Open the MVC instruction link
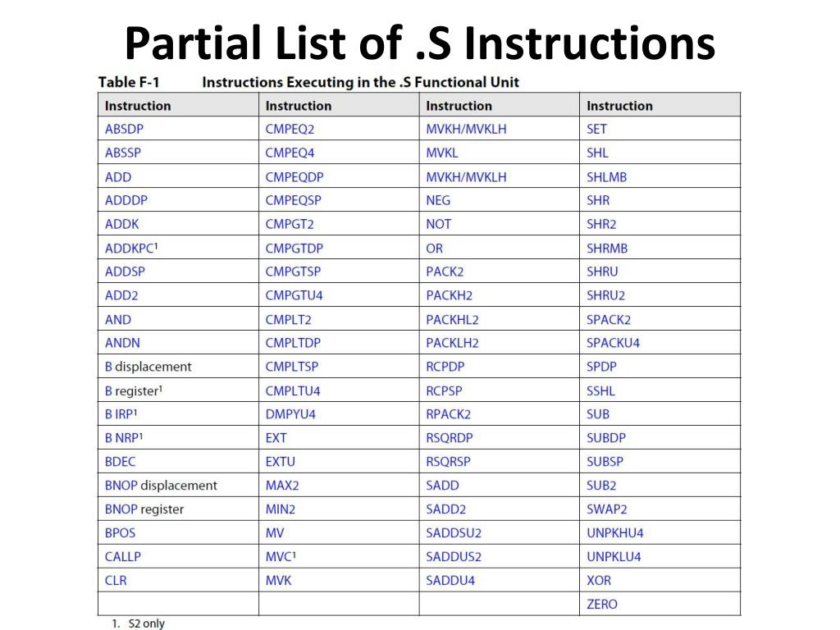840x630 pixels. [x=281, y=557]
